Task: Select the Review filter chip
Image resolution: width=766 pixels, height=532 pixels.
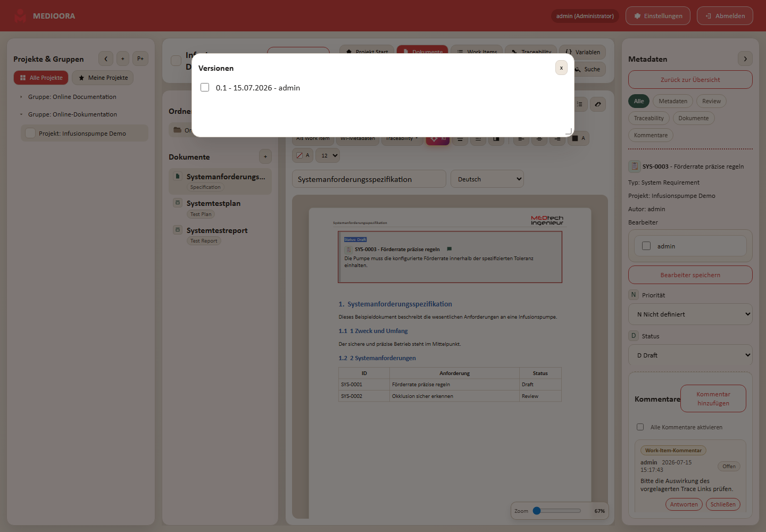Action: (711, 101)
